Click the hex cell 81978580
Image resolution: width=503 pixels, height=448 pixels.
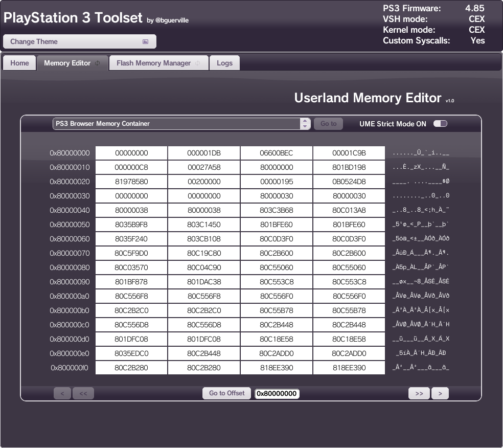[x=131, y=182]
